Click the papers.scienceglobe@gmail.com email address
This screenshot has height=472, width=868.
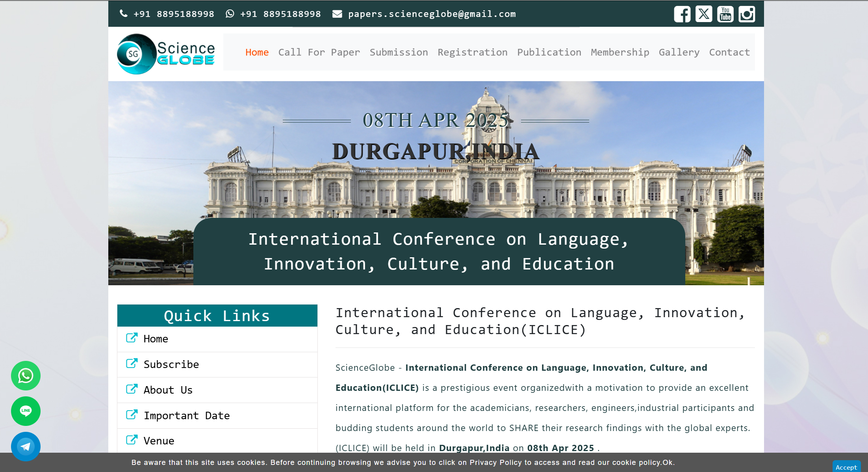[432, 14]
